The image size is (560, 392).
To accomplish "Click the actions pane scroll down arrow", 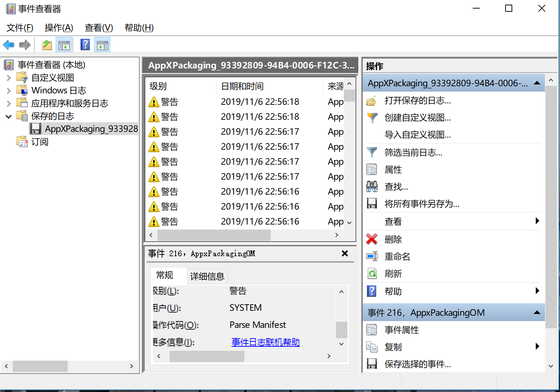I will [551, 366].
